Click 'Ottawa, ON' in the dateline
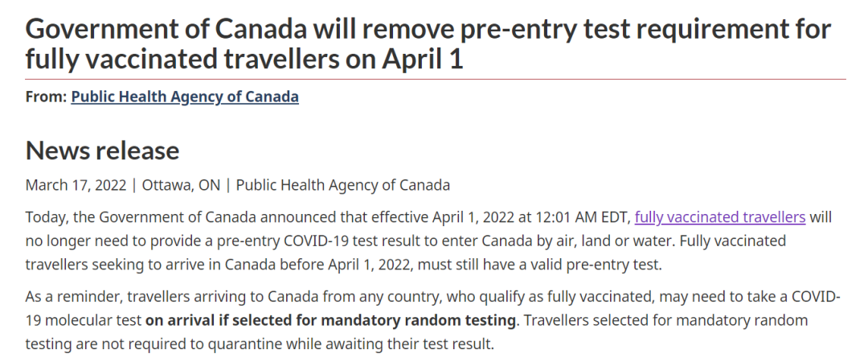This screenshot has width=868, height=362. pyautogui.click(x=181, y=185)
